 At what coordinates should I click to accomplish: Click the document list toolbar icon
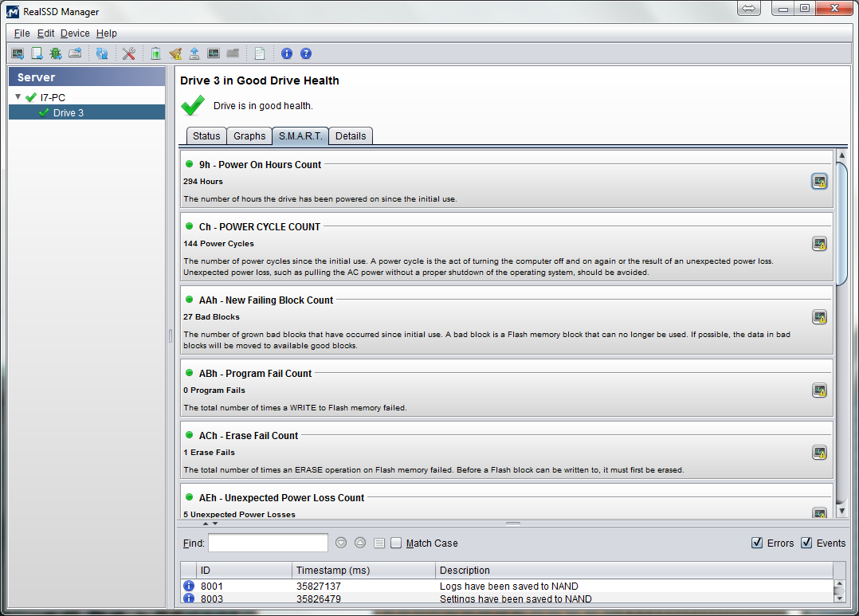click(x=260, y=53)
